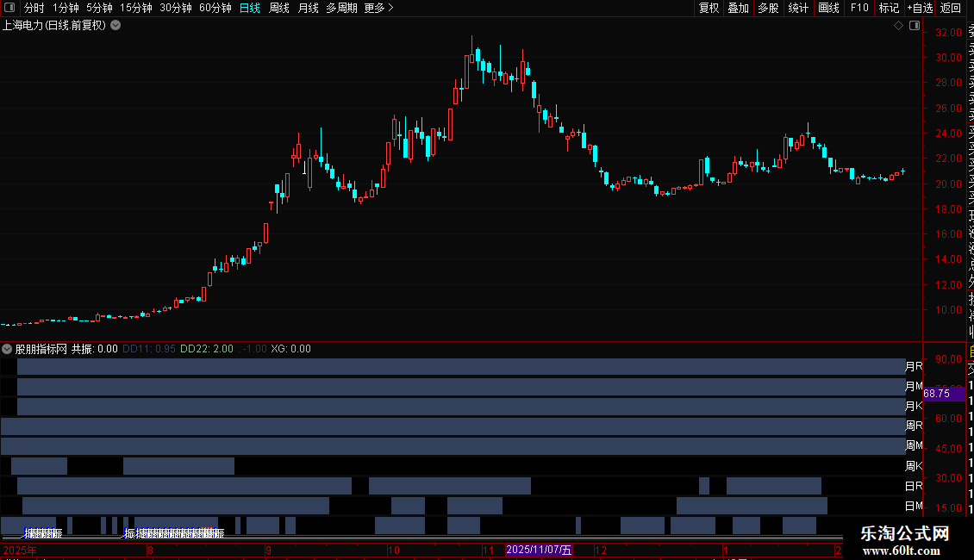The height and width of the screenshot is (560, 974).
Task: Select the 1分钟 period
Action: click(66, 8)
